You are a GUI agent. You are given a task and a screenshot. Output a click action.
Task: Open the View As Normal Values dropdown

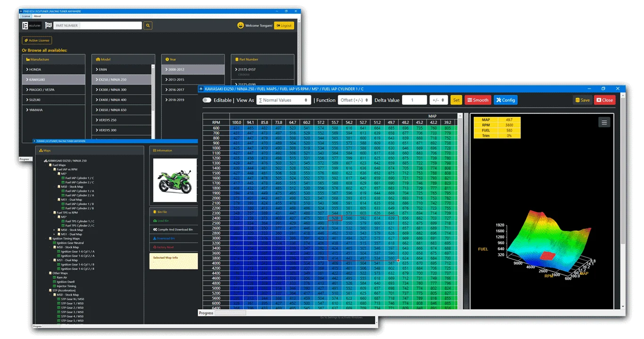284,100
